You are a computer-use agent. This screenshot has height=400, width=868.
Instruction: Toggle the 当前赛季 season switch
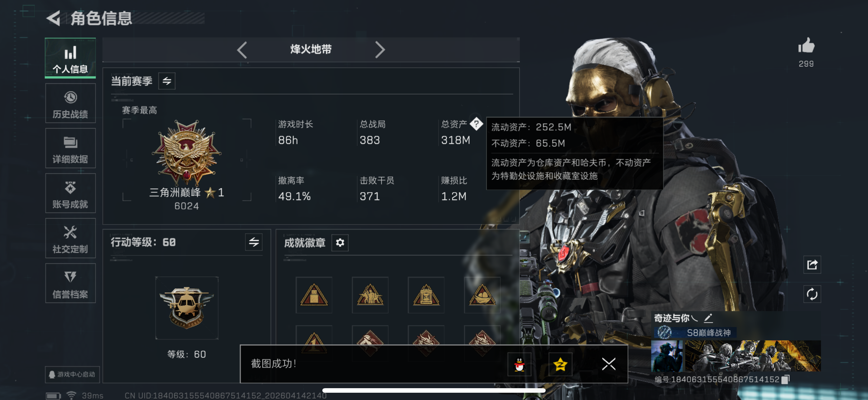click(167, 81)
